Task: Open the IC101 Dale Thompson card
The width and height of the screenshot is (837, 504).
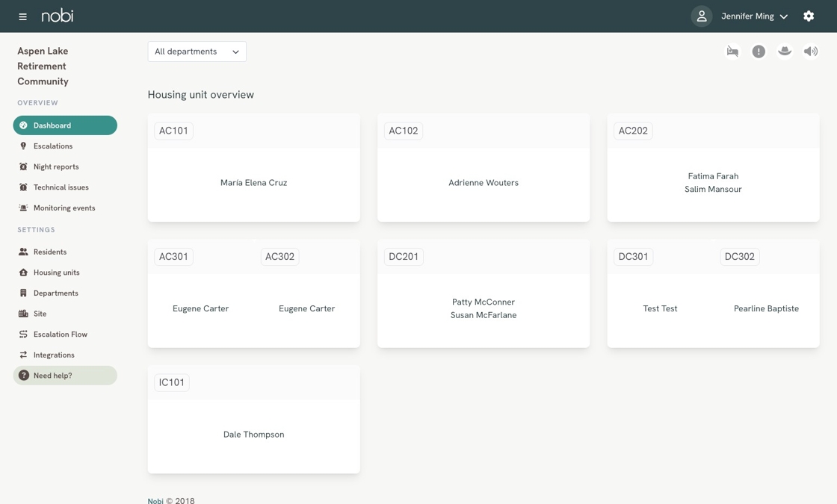Action: point(254,419)
